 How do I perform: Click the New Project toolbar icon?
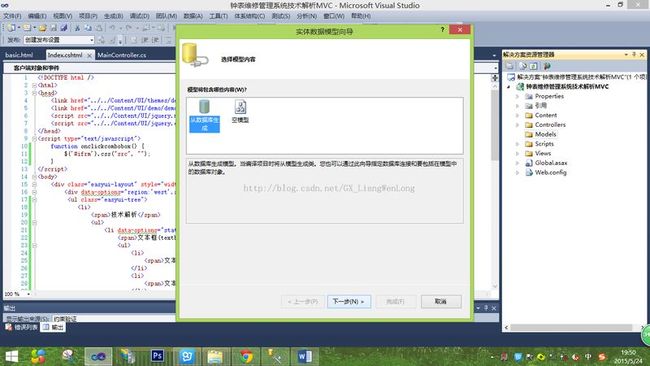point(11,28)
